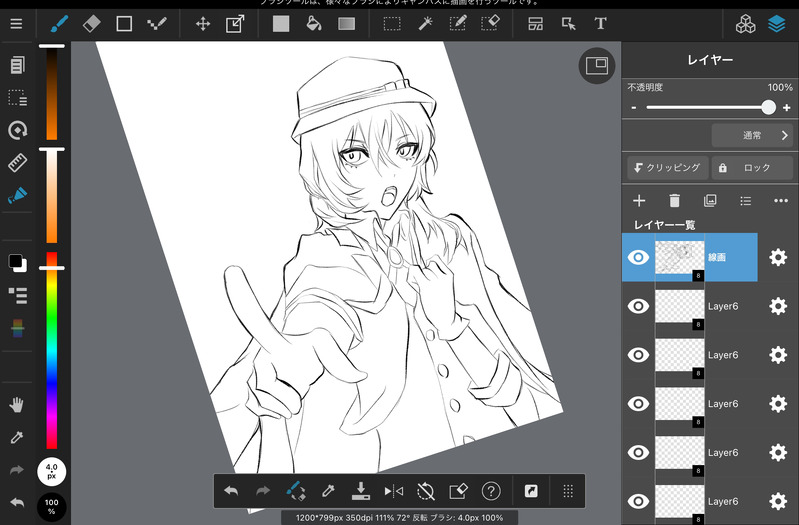799x525 pixels.
Task: Open the selection menu in left sidebar
Action: click(x=17, y=98)
